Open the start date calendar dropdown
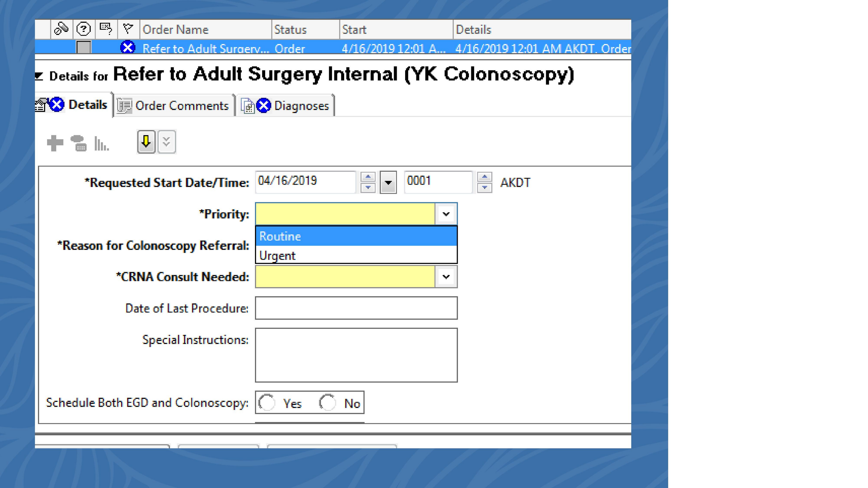 388,183
